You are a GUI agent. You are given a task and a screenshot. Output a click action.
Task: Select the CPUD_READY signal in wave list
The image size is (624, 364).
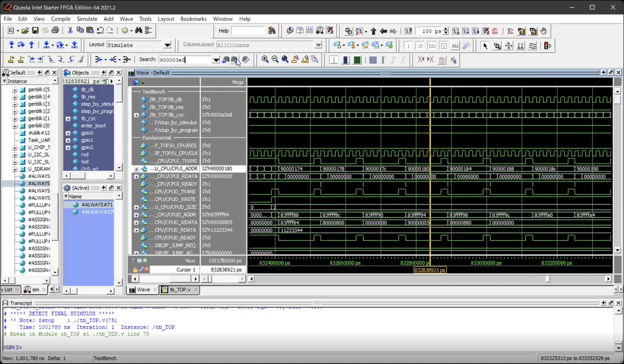pos(174,238)
